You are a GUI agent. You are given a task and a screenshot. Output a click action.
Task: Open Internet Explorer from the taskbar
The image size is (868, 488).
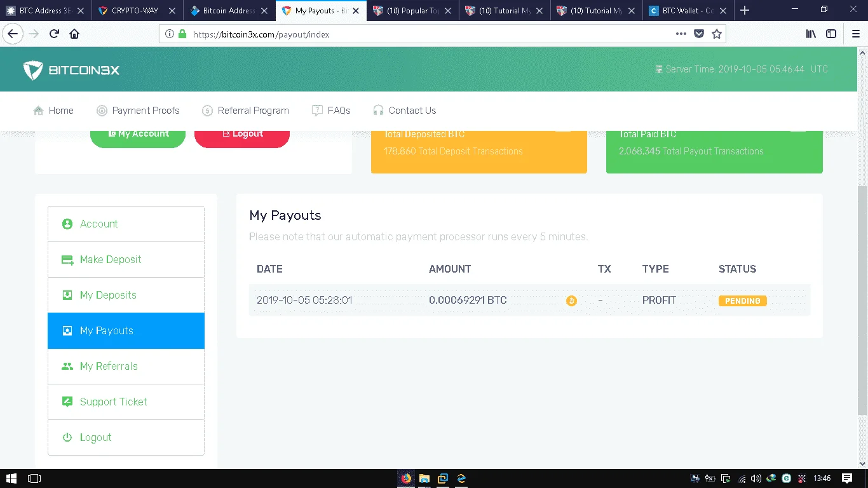[461, 478]
